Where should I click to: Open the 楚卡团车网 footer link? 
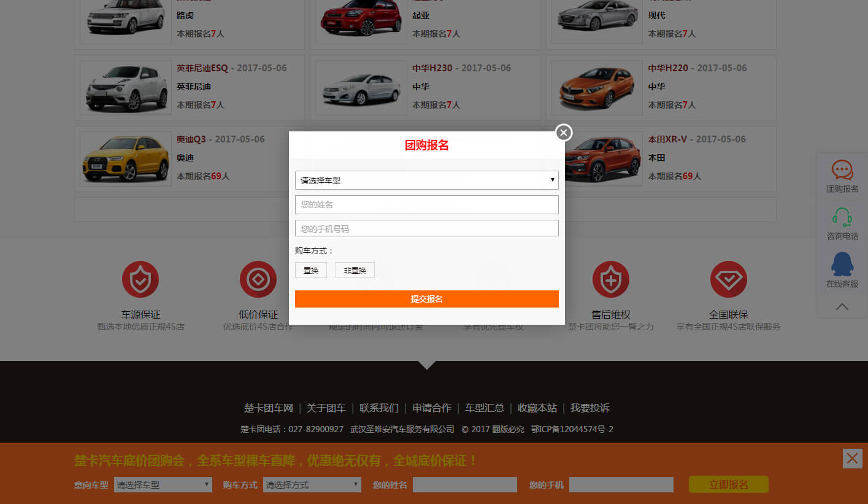269,408
